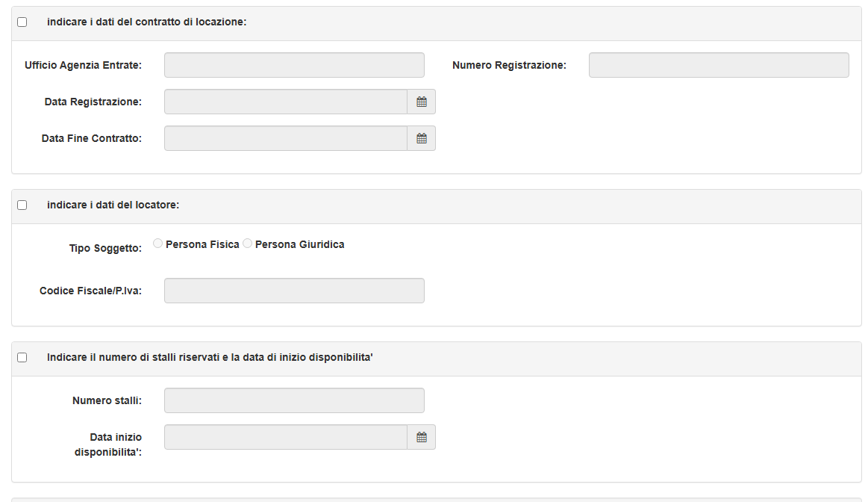Open the Data Fine Contratto calendar picker
This screenshot has height=502, width=868.
422,138
